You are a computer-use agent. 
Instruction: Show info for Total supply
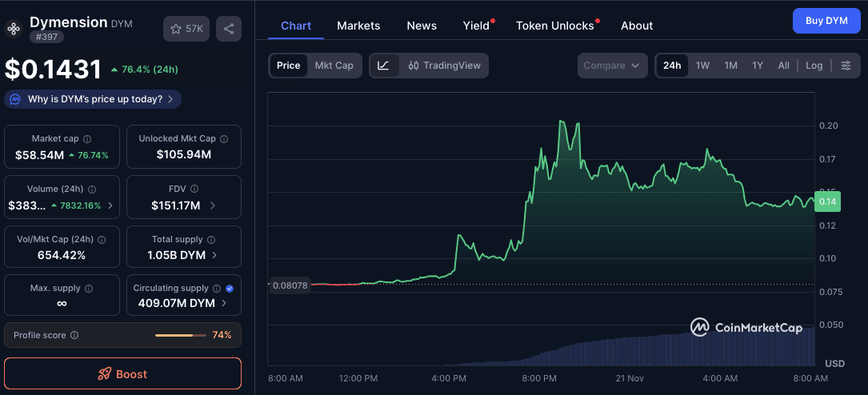pos(211,240)
